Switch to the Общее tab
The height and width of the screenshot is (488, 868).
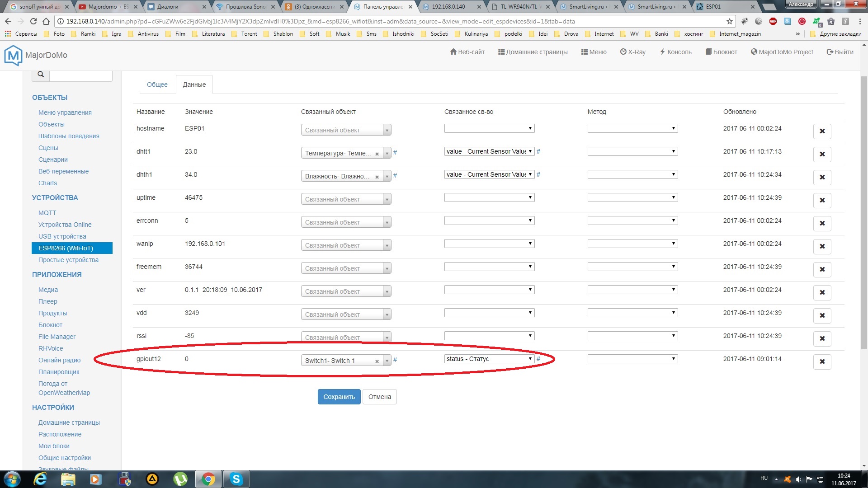(x=157, y=84)
